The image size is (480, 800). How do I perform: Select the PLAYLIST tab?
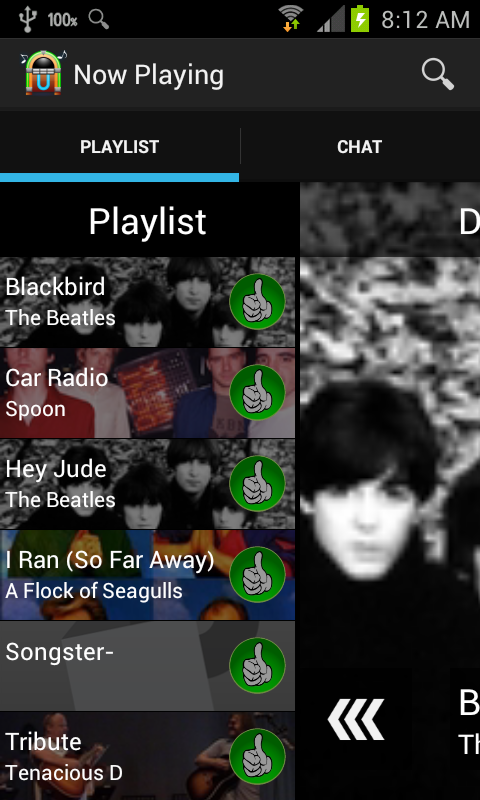[119, 147]
